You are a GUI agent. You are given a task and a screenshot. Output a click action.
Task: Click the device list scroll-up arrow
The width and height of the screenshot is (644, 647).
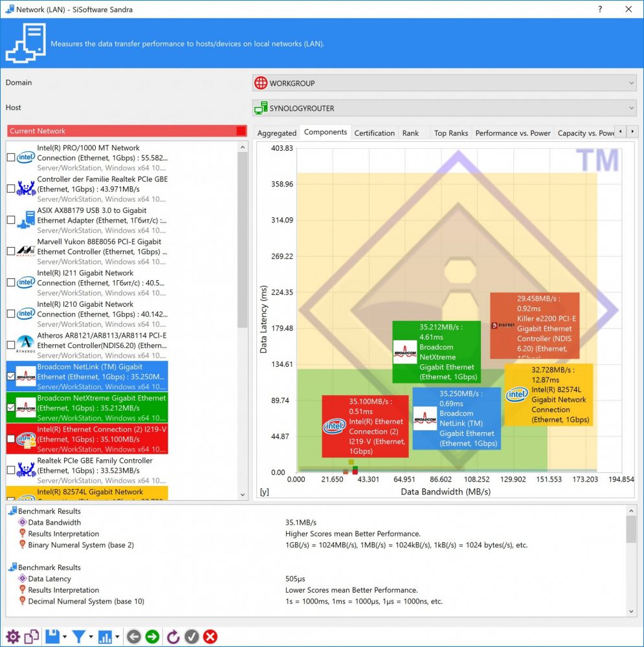pyautogui.click(x=243, y=148)
